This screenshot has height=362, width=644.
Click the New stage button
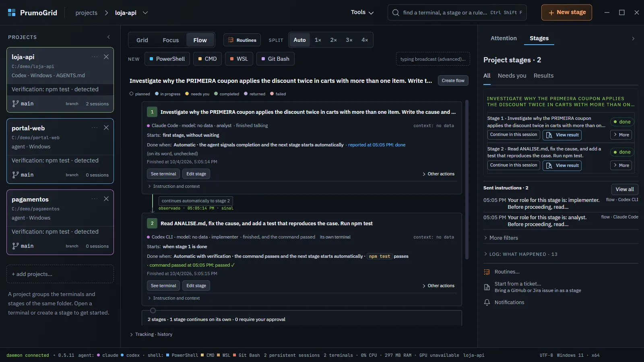[567, 12]
